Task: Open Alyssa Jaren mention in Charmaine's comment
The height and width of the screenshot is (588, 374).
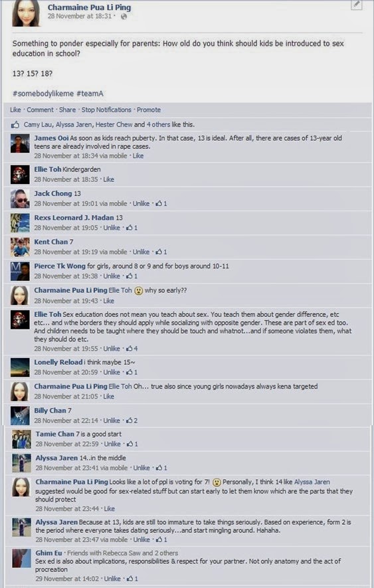Action: [312, 482]
